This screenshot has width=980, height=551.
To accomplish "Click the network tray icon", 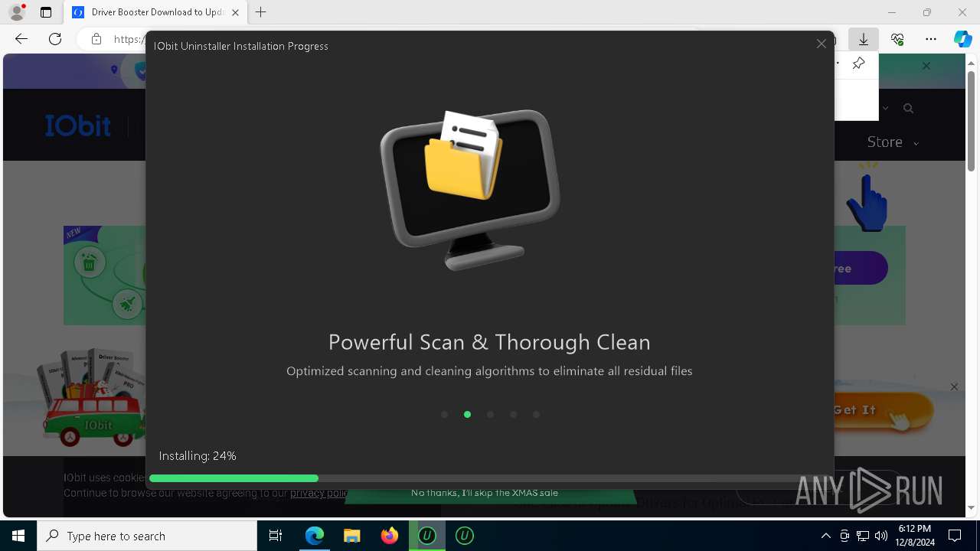I will (x=863, y=536).
